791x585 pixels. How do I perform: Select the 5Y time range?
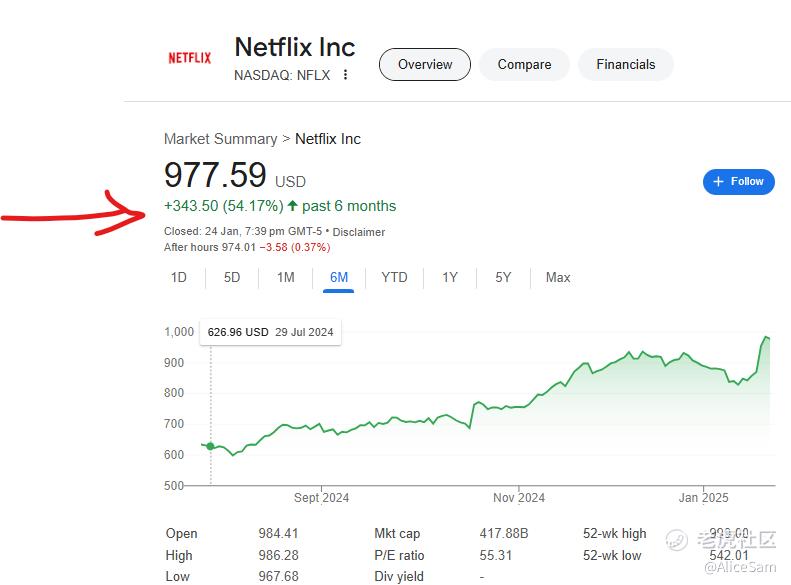point(503,277)
